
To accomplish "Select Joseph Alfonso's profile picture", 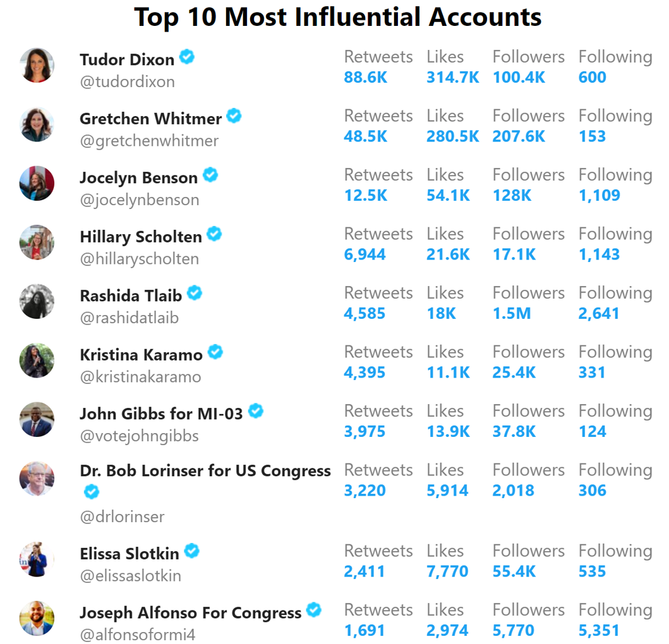I will [37, 618].
